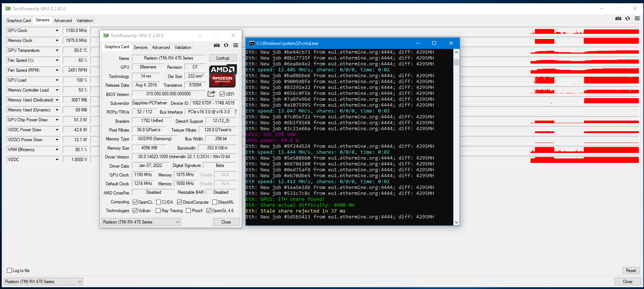Click the cmd.exe title bar icon
Screen dimensions: 644x289
(x=252, y=43)
